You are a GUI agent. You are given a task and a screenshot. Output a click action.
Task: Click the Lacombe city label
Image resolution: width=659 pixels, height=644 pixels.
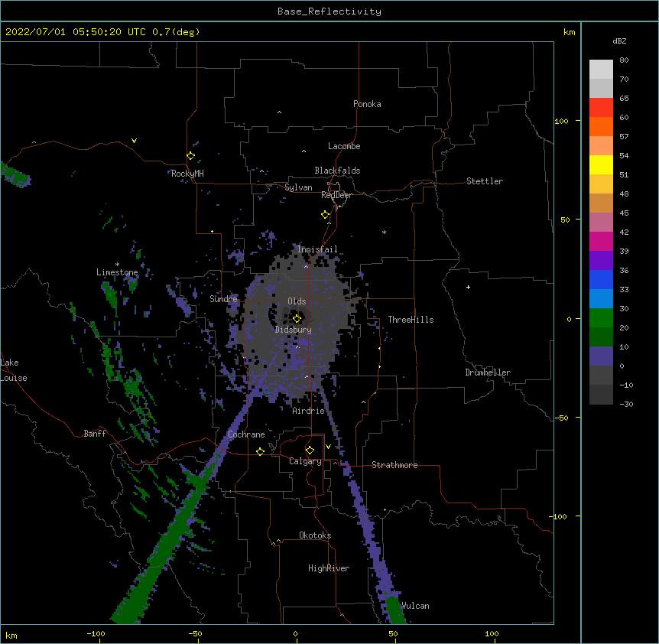tap(344, 146)
